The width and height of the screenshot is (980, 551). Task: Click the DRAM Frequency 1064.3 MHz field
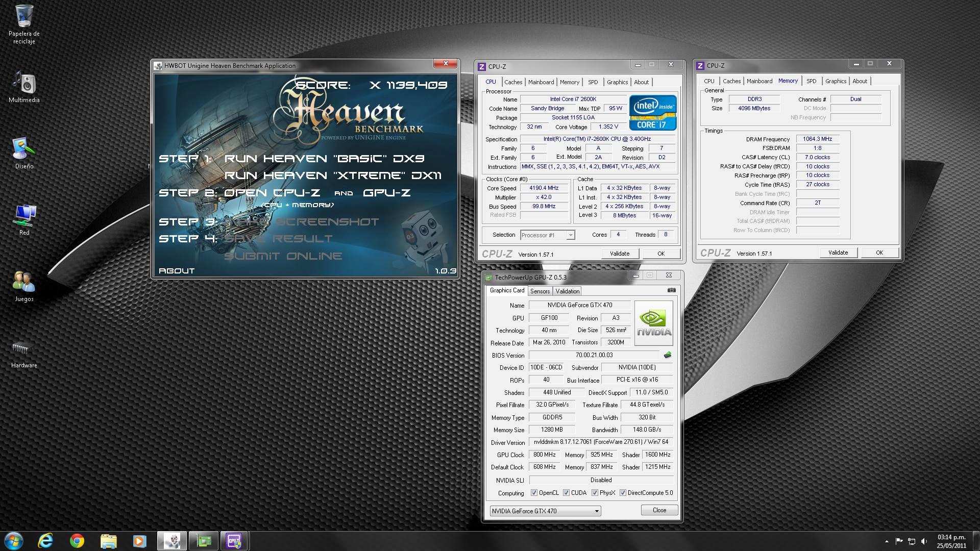pos(817,139)
